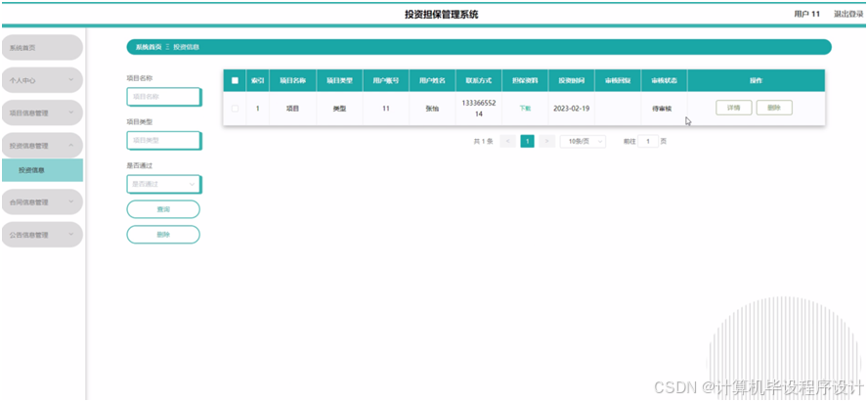Click the 联系方式 column header
This screenshot has width=868, height=402.
coord(479,80)
